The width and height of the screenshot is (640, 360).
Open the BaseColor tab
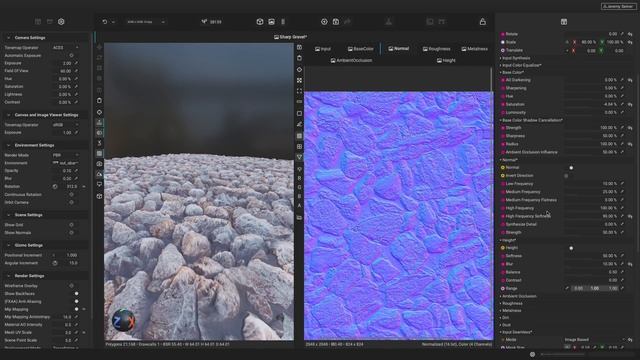(x=360, y=49)
